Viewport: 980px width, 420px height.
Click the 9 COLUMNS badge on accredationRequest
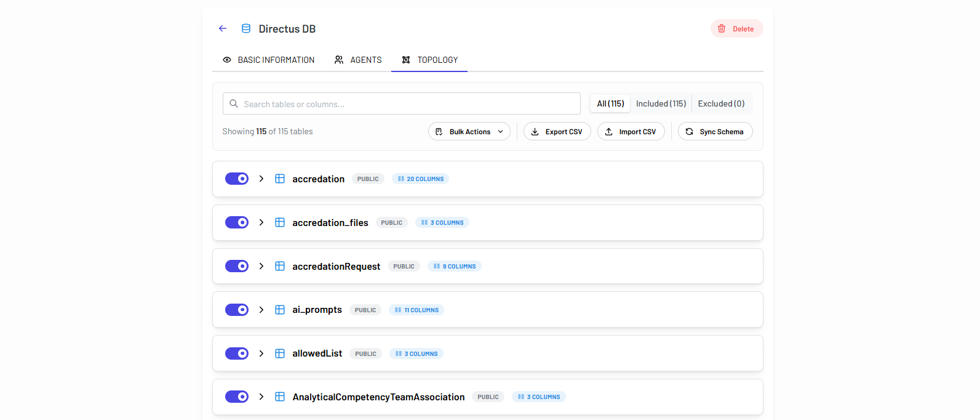coord(455,266)
